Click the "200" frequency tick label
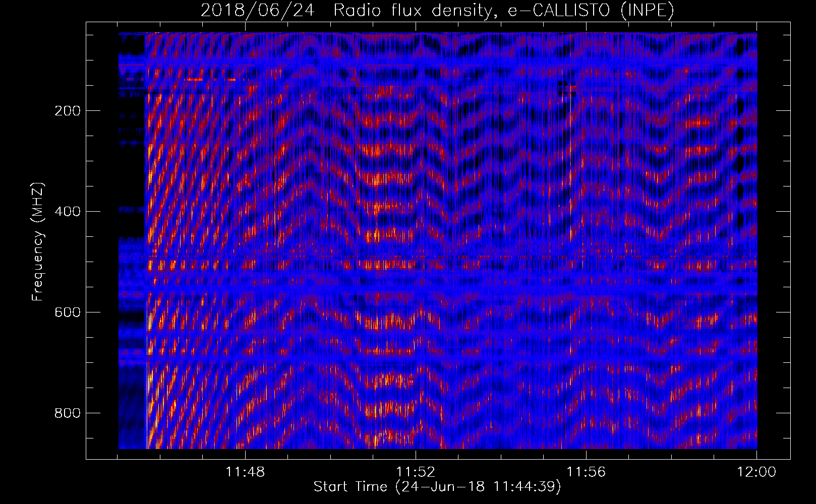 [x=67, y=111]
